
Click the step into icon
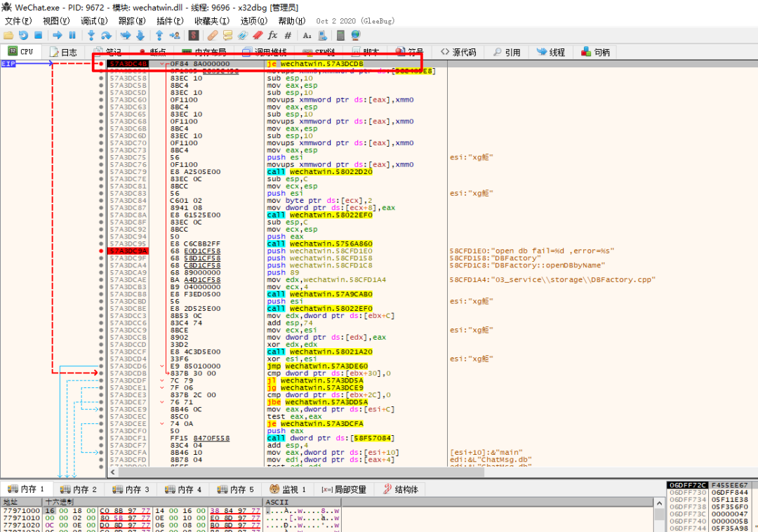tap(91, 35)
